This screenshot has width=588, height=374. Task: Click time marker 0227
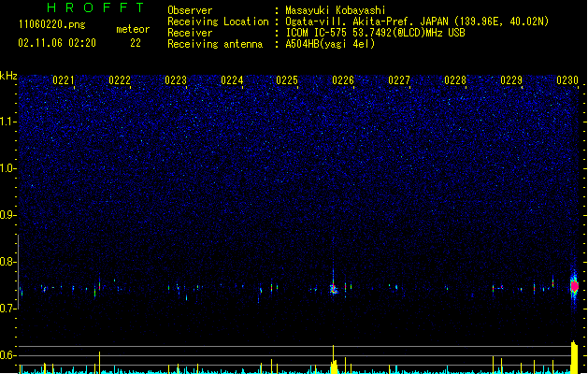[x=399, y=80]
